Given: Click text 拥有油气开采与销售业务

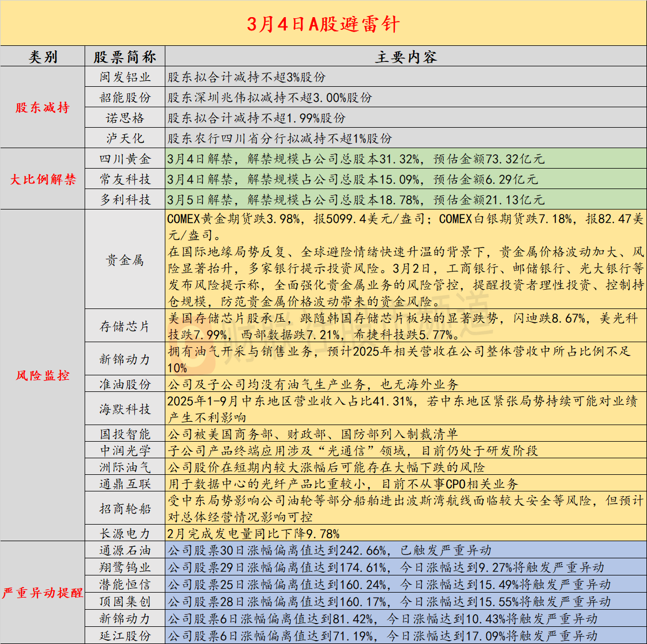Looking at the screenshot, I should point(399,359).
